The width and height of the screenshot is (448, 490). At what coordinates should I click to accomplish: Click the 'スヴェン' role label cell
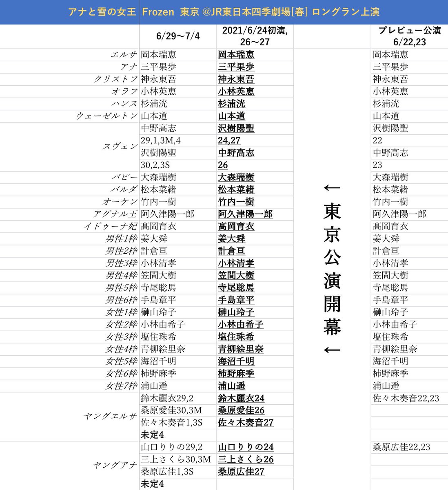tap(70, 147)
